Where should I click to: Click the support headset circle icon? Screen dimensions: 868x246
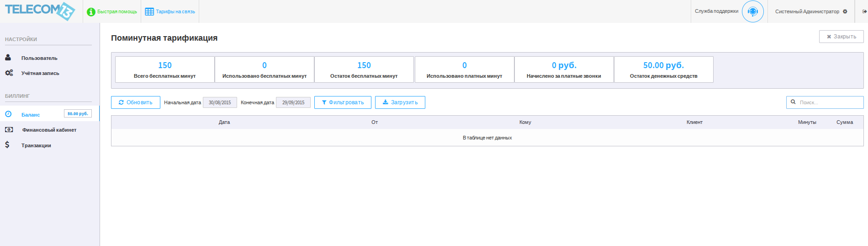click(753, 11)
